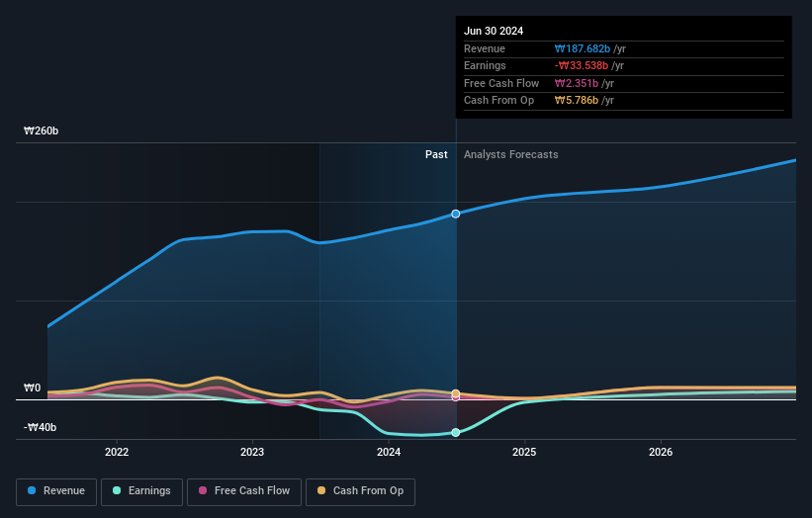Toggle the Revenue legend button

coord(56,491)
